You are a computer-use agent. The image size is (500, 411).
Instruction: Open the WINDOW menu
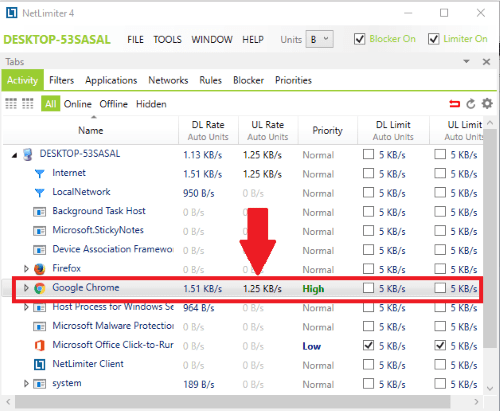pos(212,40)
